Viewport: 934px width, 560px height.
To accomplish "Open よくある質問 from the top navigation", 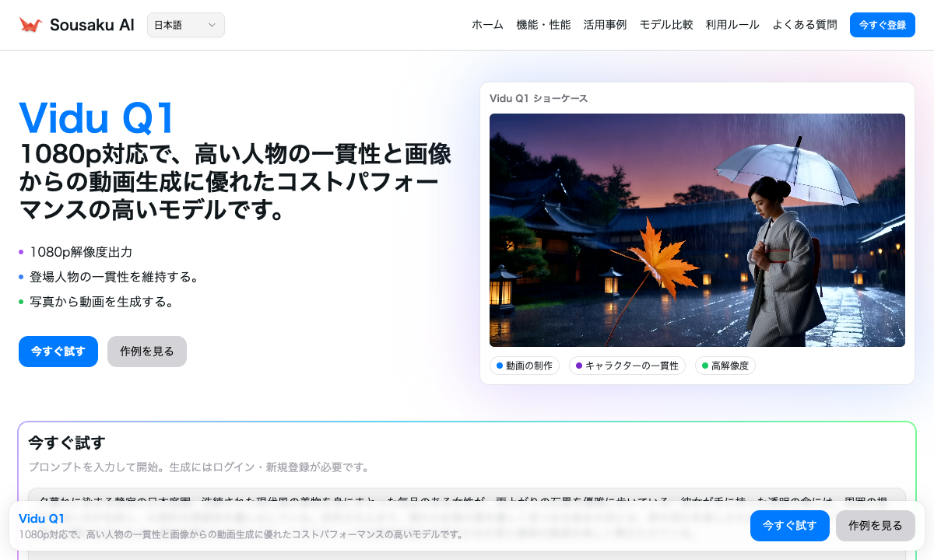I will [804, 24].
